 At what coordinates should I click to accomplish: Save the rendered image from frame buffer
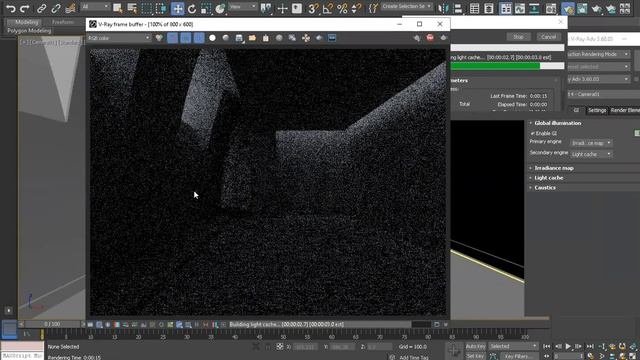(x=239, y=38)
